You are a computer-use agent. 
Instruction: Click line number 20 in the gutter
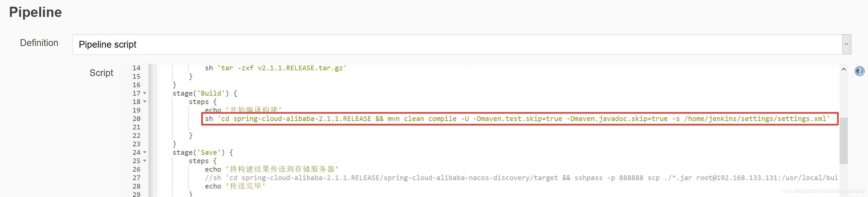point(136,119)
